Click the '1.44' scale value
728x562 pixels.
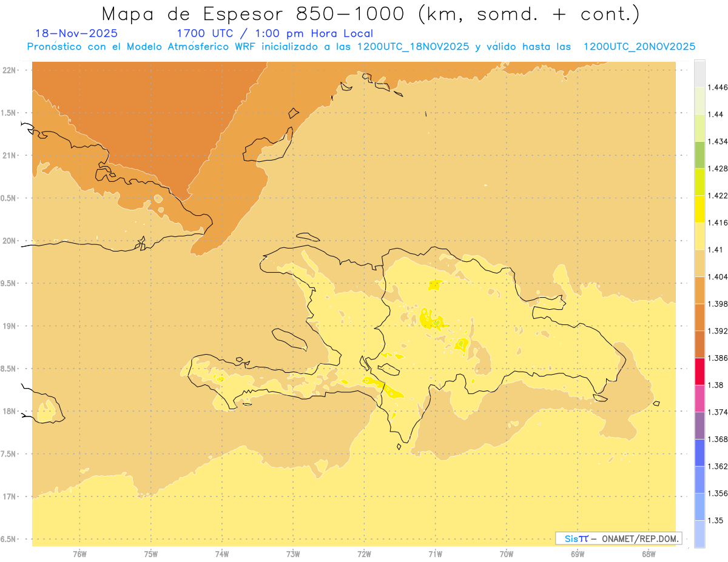pyautogui.click(x=715, y=115)
